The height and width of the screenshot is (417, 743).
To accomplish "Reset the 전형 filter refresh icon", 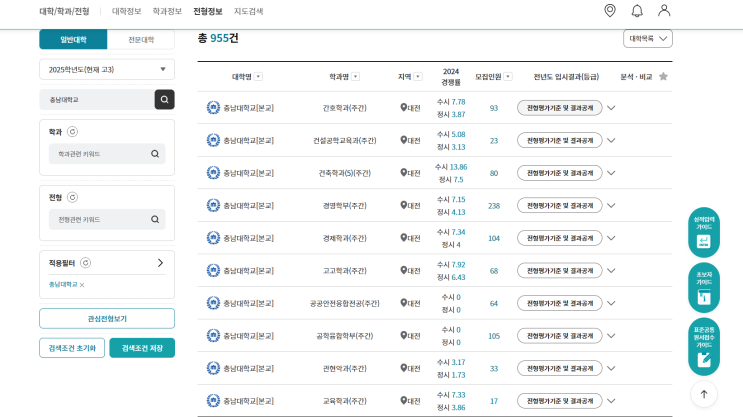I will pos(72,197).
